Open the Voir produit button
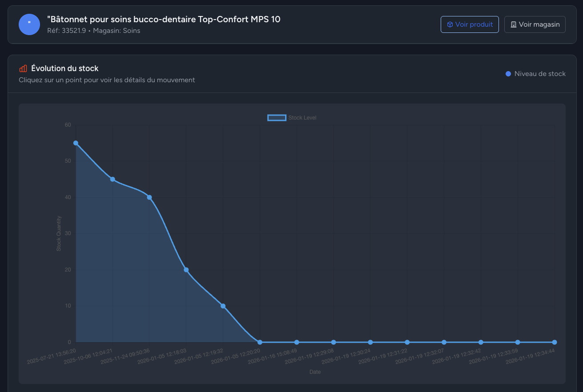The height and width of the screenshot is (392, 583). (470, 24)
